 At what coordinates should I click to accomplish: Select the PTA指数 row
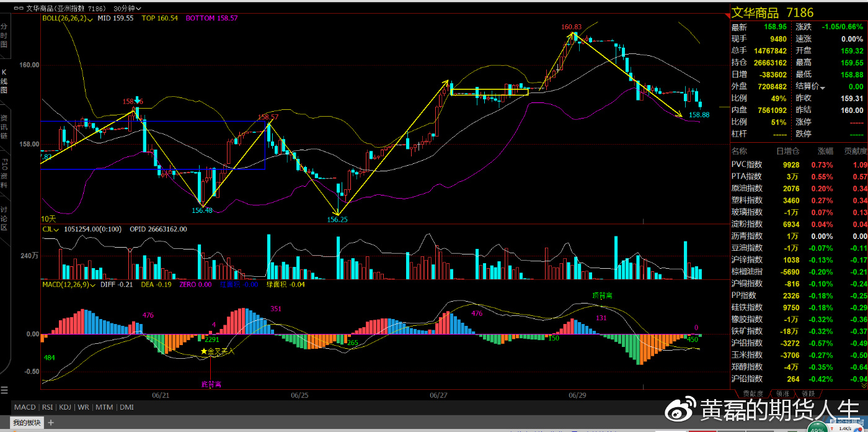point(799,177)
